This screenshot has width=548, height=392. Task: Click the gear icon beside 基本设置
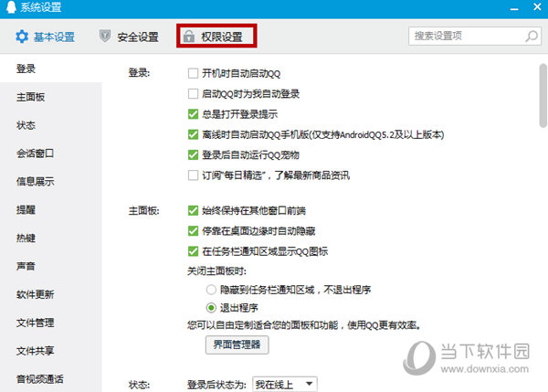(22, 37)
